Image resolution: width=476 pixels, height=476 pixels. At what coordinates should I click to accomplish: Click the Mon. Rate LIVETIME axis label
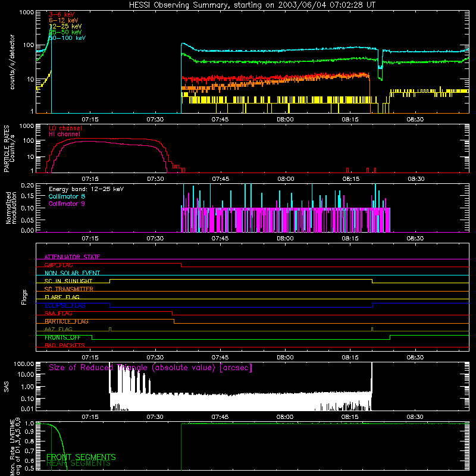click(15, 446)
